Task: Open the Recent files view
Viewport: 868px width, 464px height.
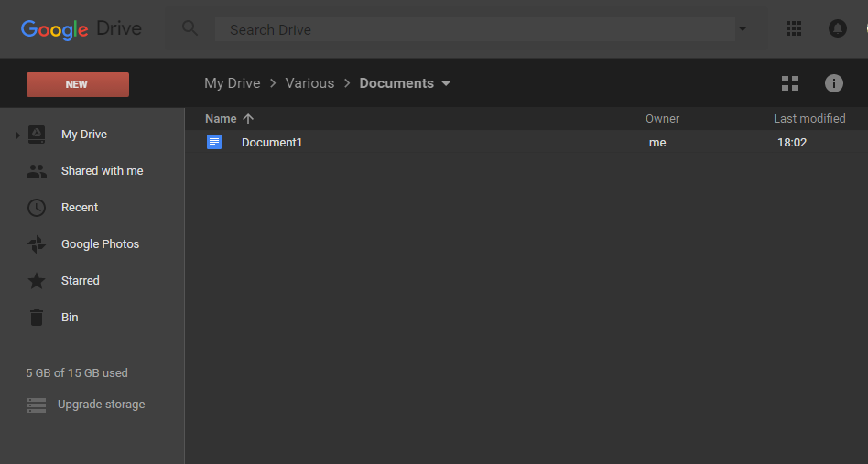Action: (80, 208)
